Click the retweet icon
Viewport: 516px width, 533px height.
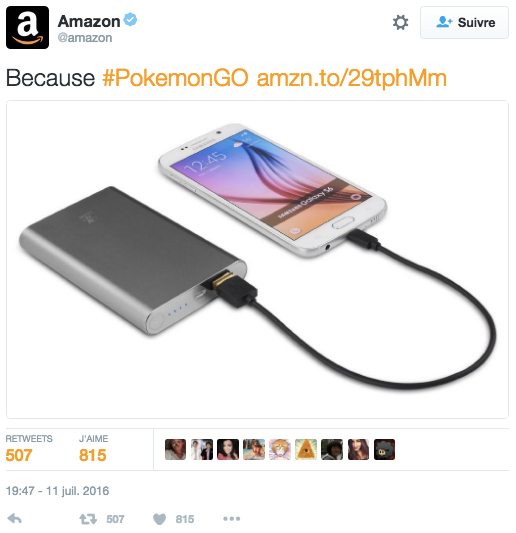88,519
